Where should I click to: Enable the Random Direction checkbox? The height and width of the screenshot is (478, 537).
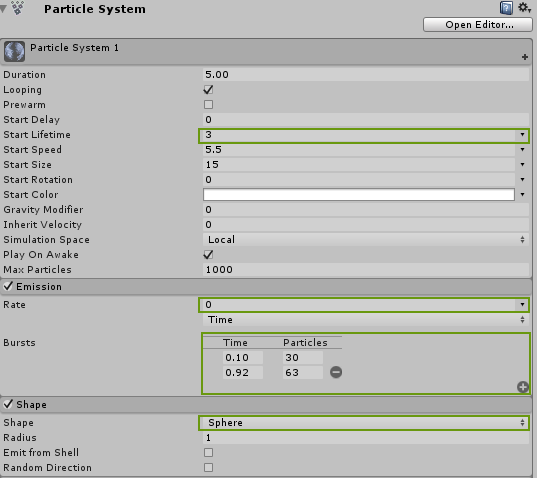click(208, 467)
